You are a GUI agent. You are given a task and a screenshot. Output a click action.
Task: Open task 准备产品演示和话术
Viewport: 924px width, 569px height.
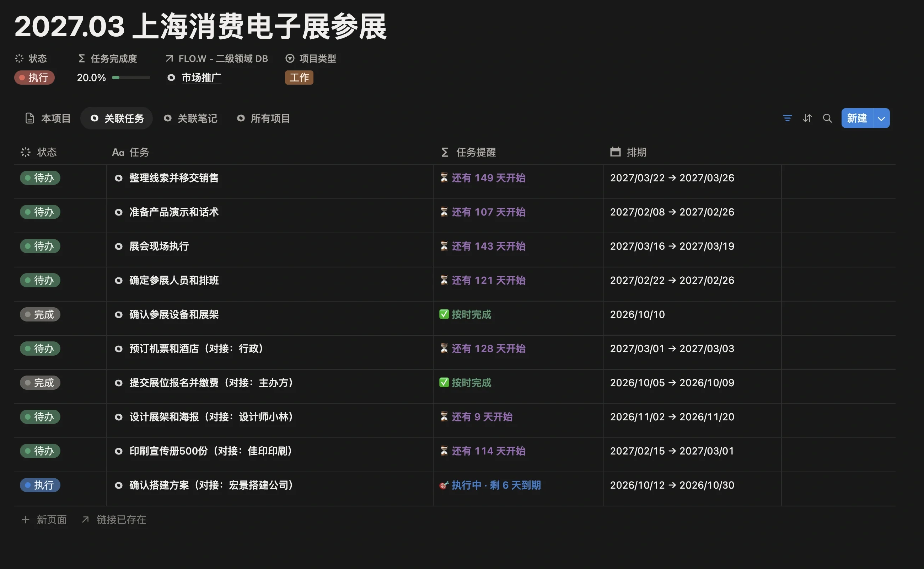point(174,212)
